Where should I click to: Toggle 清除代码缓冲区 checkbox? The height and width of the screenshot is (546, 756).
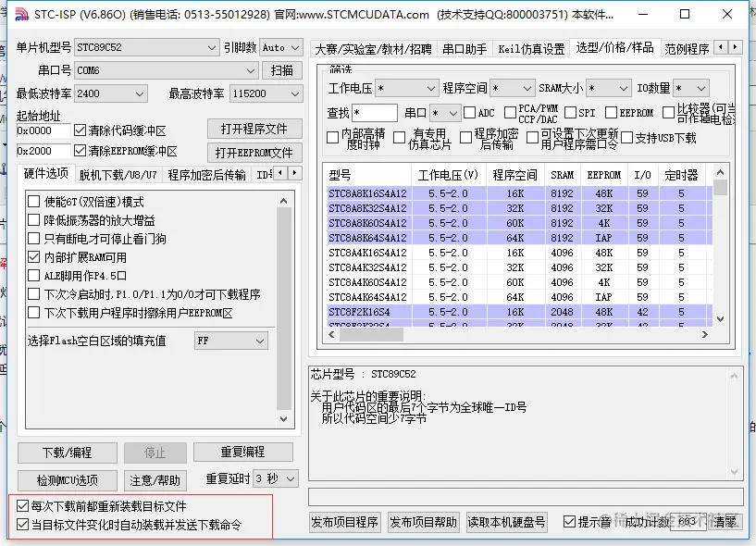[80, 130]
